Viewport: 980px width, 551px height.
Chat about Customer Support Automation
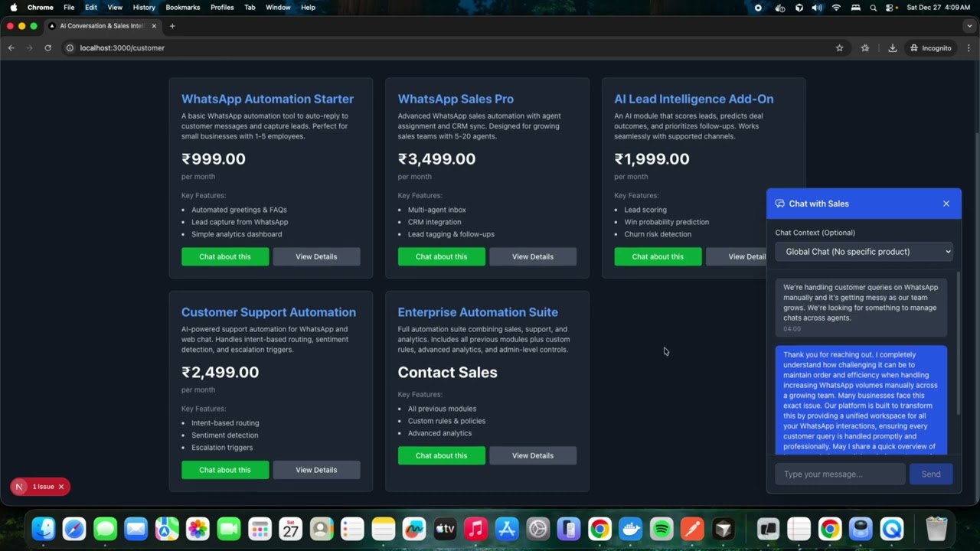pos(225,470)
